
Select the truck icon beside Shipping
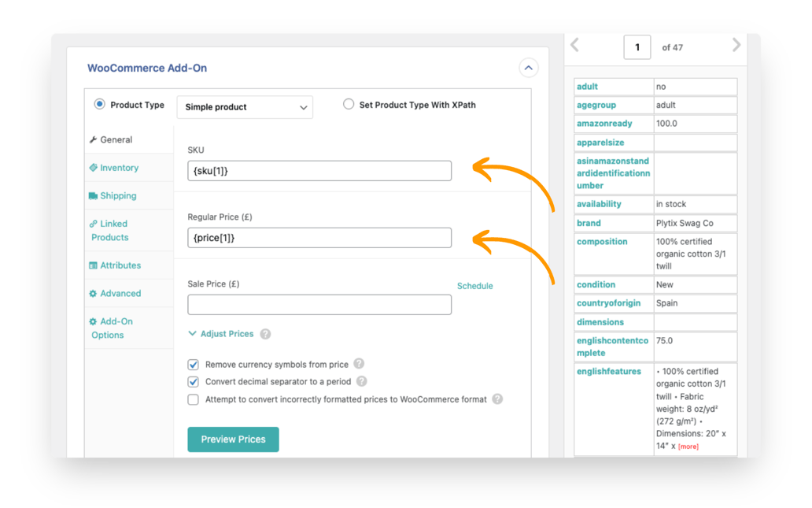[x=94, y=195]
